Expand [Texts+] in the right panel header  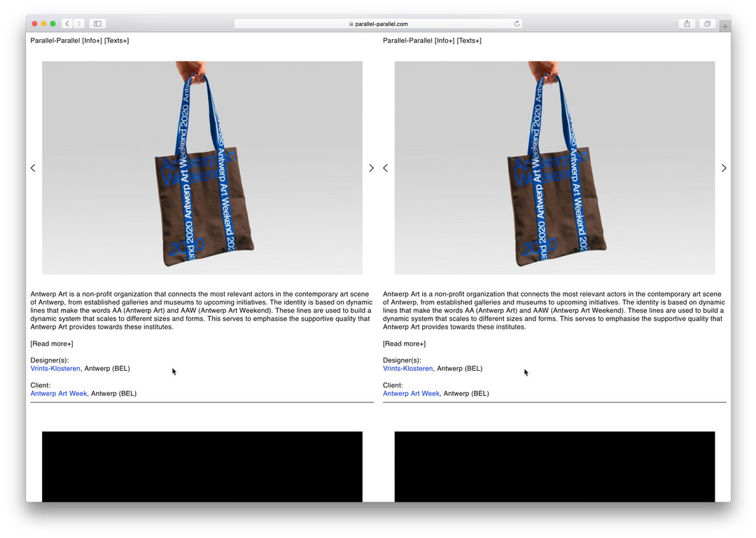pos(469,41)
